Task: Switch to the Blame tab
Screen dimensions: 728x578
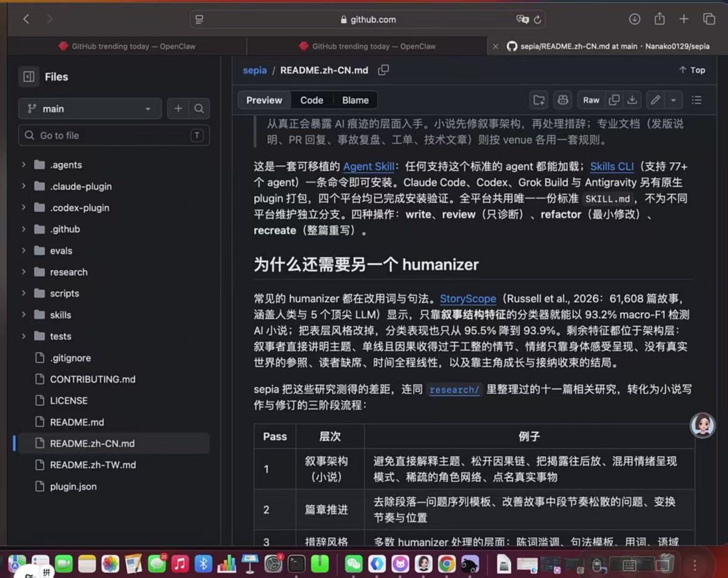Action: [x=355, y=100]
